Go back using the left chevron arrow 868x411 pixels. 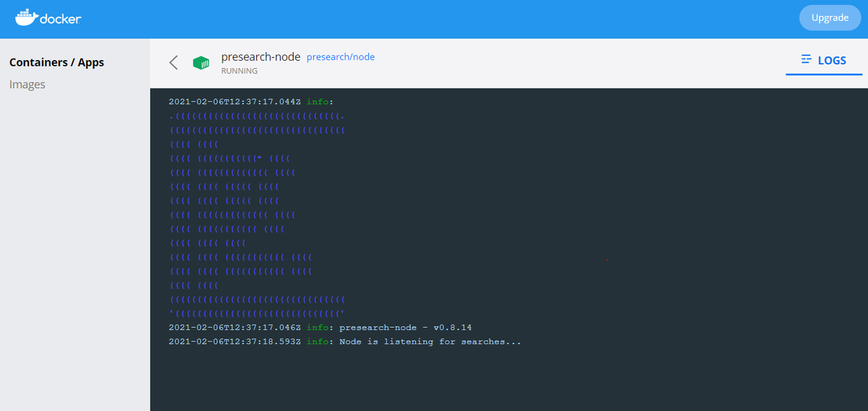[174, 62]
